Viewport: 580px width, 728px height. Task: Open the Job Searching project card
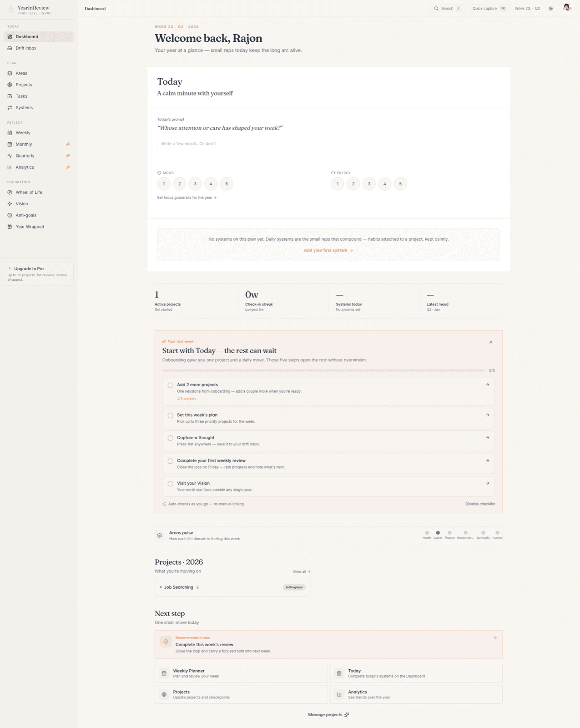click(x=232, y=587)
